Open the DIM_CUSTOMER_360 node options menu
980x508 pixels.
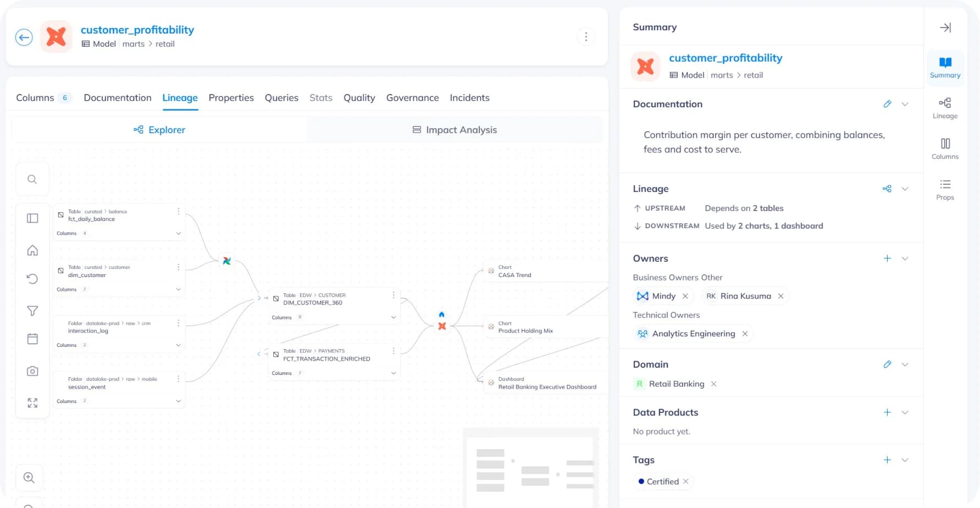click(394, 295)
